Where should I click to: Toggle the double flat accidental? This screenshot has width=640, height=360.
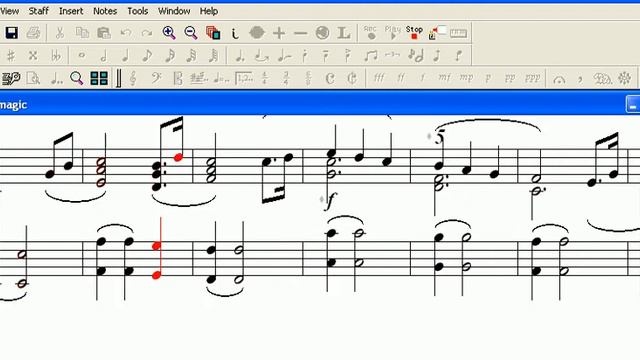coord(56,56)
